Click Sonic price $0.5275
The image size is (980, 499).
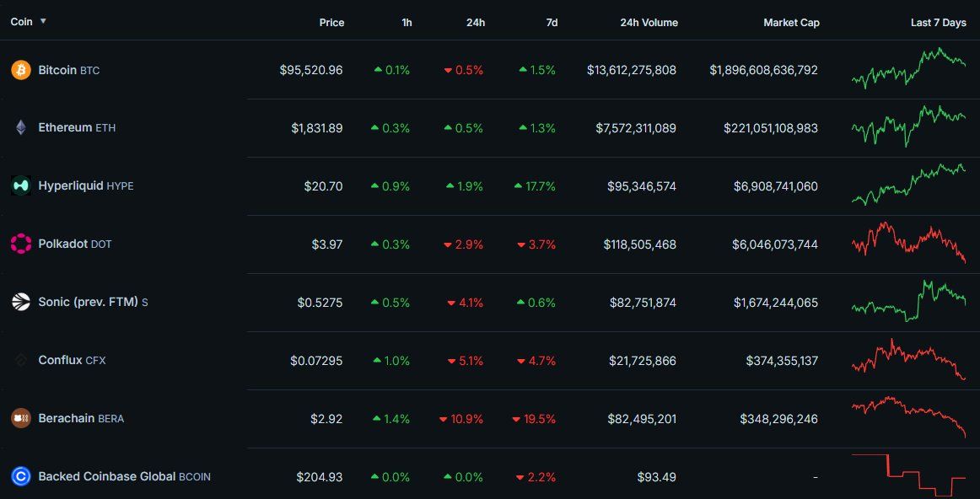[320, 303]
